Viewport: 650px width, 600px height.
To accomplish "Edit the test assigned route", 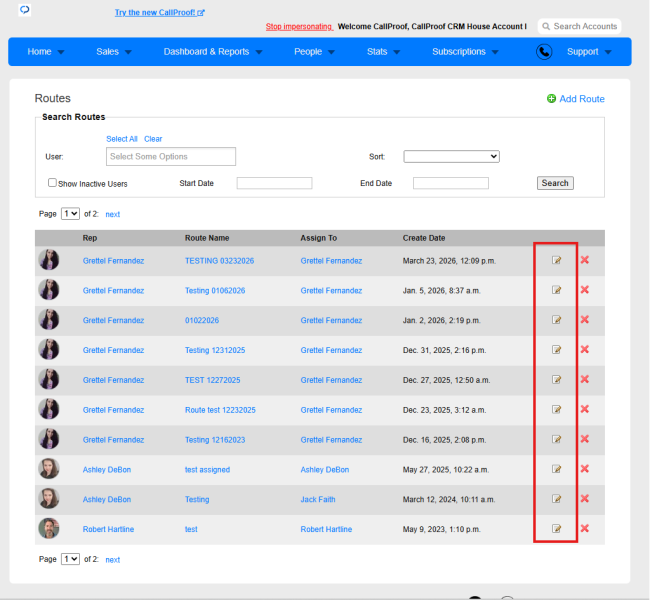I will tap(556, 469).
